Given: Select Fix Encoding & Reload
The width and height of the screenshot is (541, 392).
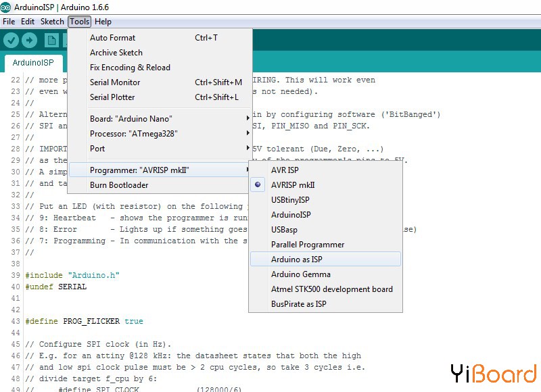Looking at the screenshot, I should (x=160, y=67).
